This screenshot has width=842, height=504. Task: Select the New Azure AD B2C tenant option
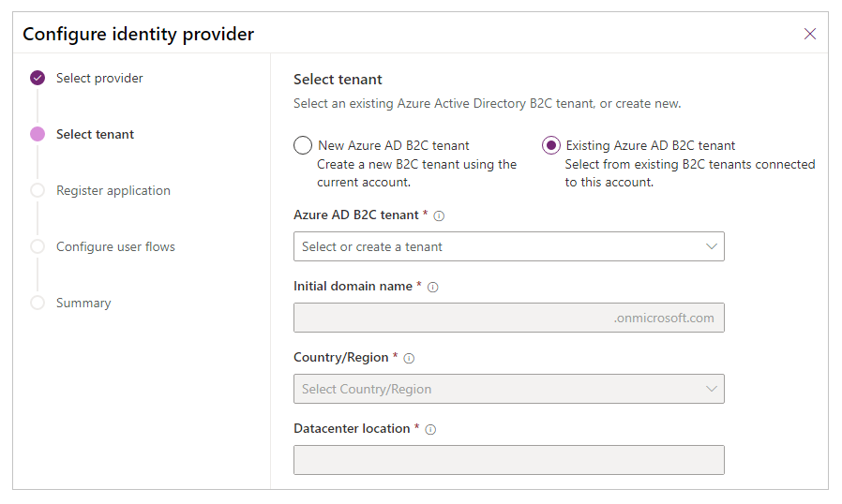(303, 145)
